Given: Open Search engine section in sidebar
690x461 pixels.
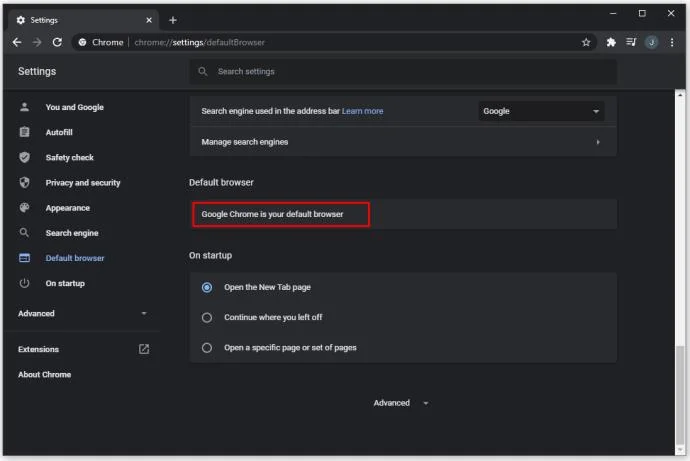Looking at the screenshot, I should 72,233.
